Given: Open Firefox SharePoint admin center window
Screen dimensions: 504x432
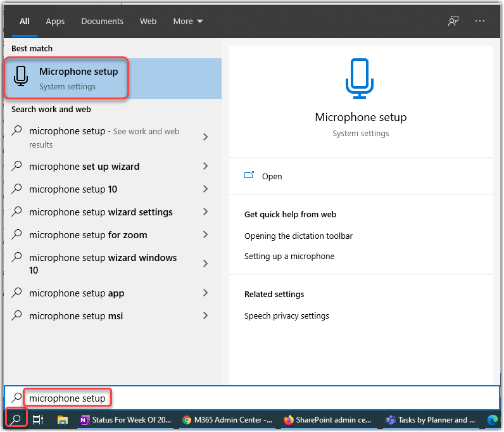Looking at the screenshot, I should tap(329, 419).
